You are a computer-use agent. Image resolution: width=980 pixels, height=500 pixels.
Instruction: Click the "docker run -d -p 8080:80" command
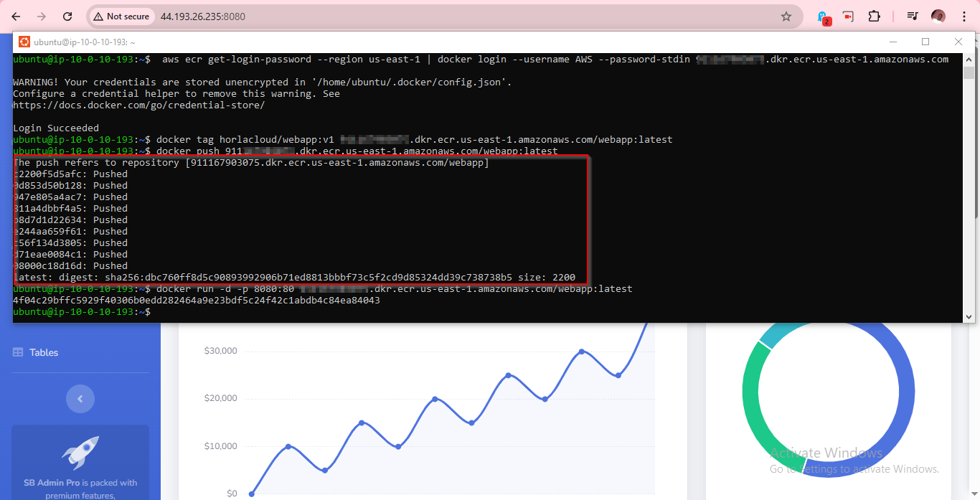pos(395,288)
